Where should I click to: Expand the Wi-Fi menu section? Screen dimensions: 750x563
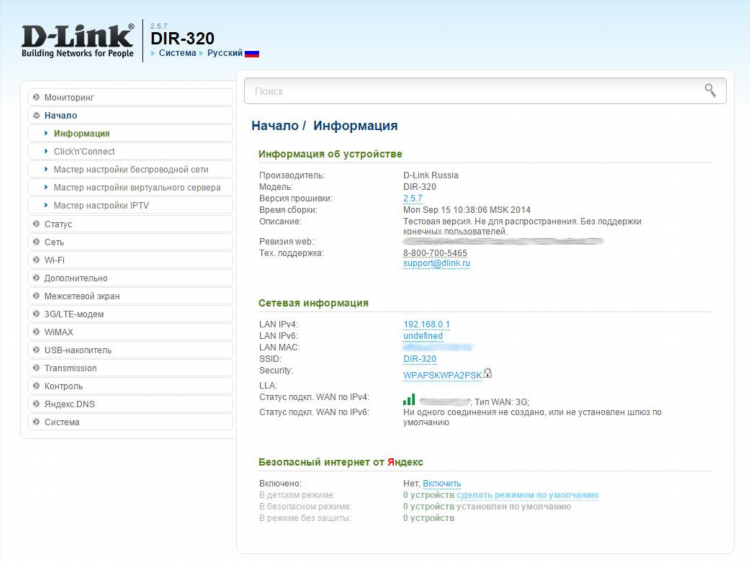[x=130, y=260]
